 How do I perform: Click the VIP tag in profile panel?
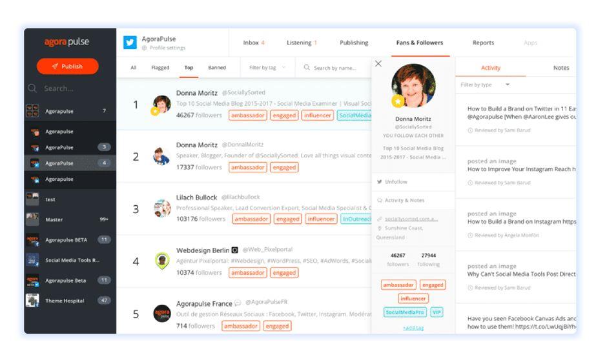[x=437, y=312]
